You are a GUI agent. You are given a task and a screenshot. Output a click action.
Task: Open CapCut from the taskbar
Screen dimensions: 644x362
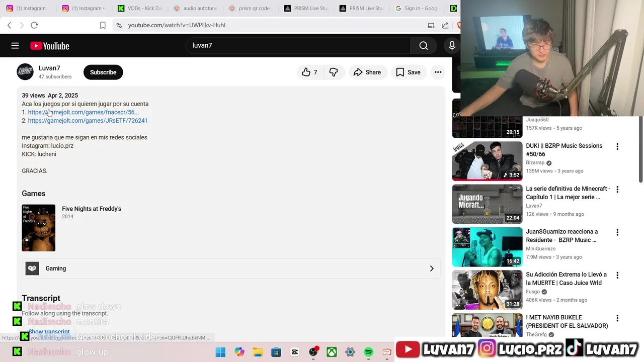(295, 352)
